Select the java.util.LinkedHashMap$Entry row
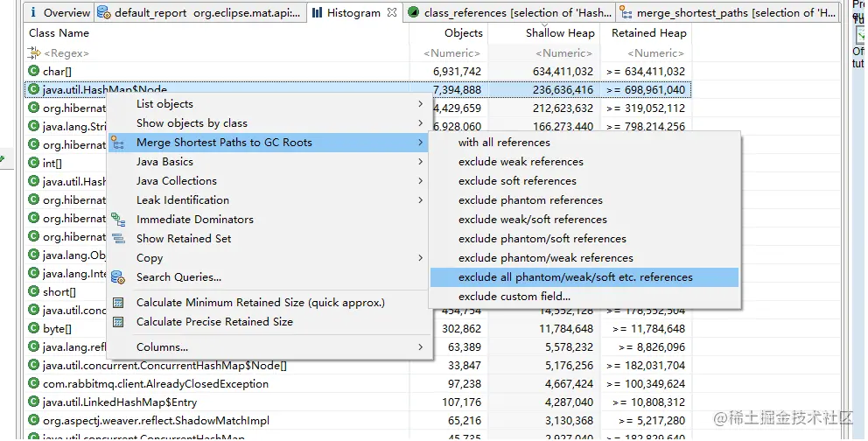The height and width of the screenshot is (441, 868). (358, 402)
